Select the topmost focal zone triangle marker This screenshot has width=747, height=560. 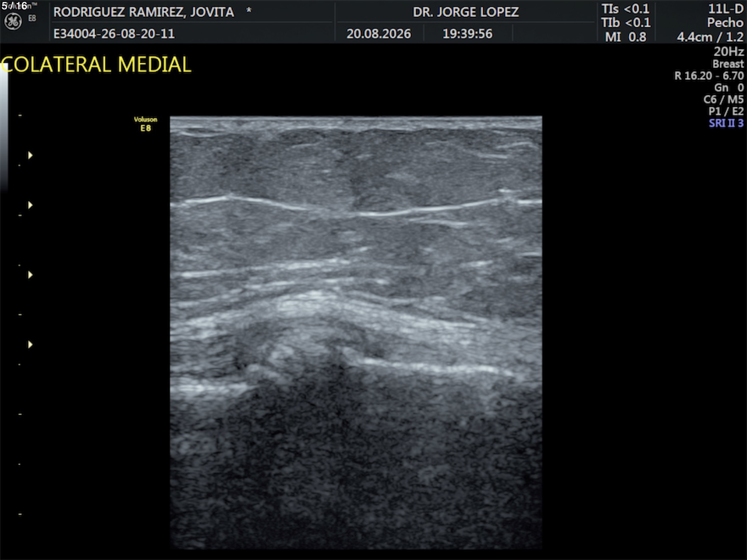point(30,155)
